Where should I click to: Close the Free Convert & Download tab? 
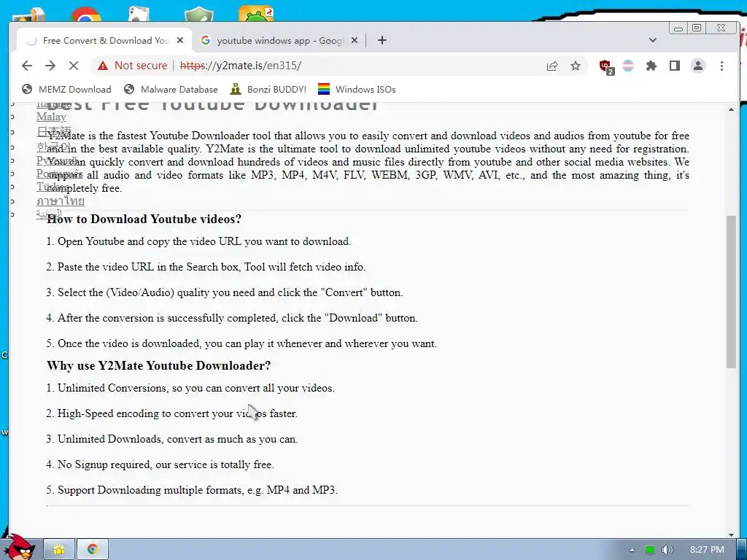point(180,41)
